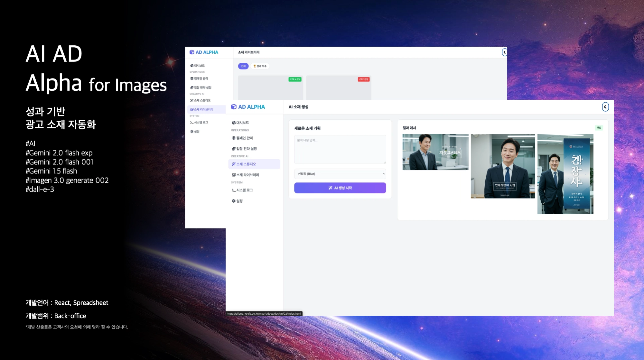Toggle dark mode moon icon in back window
Screen dimensions: 644x360
click(504, 52)
